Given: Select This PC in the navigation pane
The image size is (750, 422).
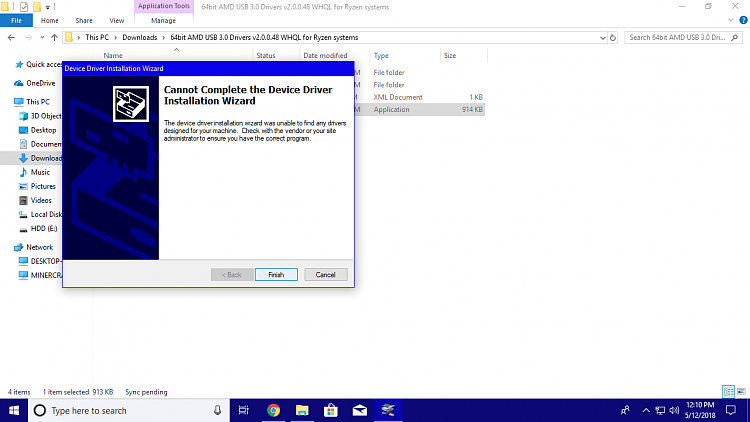Looking at the screenshot, I should (x=32, y=102).
